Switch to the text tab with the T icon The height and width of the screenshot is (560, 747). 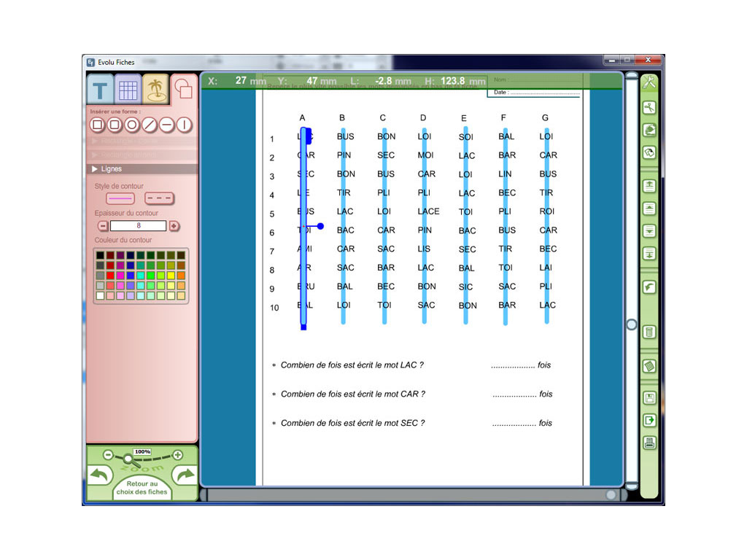99,89
